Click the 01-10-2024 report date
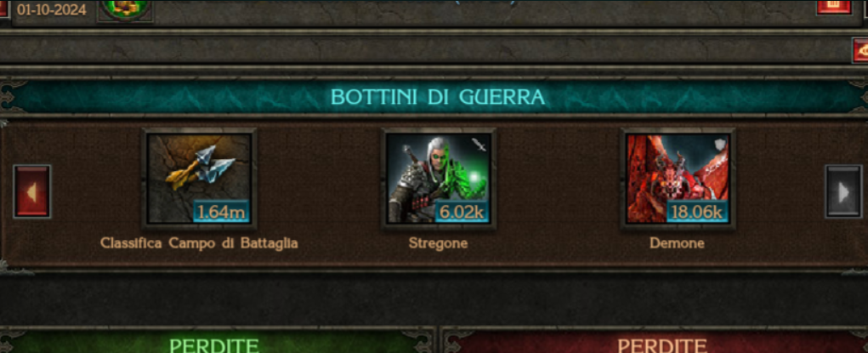The height and width of the screenshot is (353, 868). coord(52,9)
